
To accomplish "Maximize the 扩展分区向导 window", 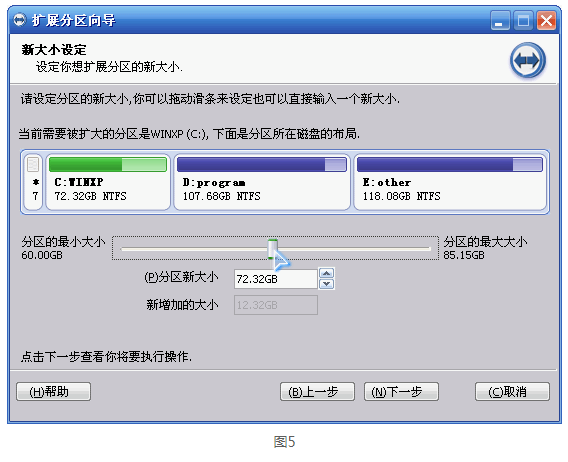I will (x=523, y=20).
